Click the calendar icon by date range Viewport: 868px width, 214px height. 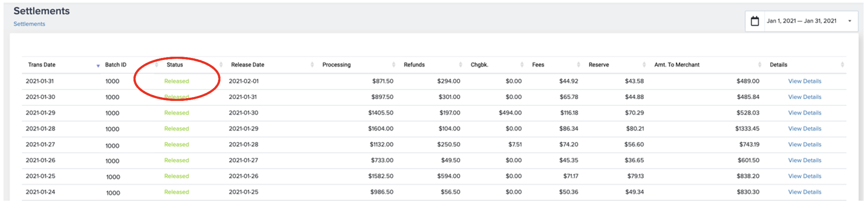(x=755, y=21)
